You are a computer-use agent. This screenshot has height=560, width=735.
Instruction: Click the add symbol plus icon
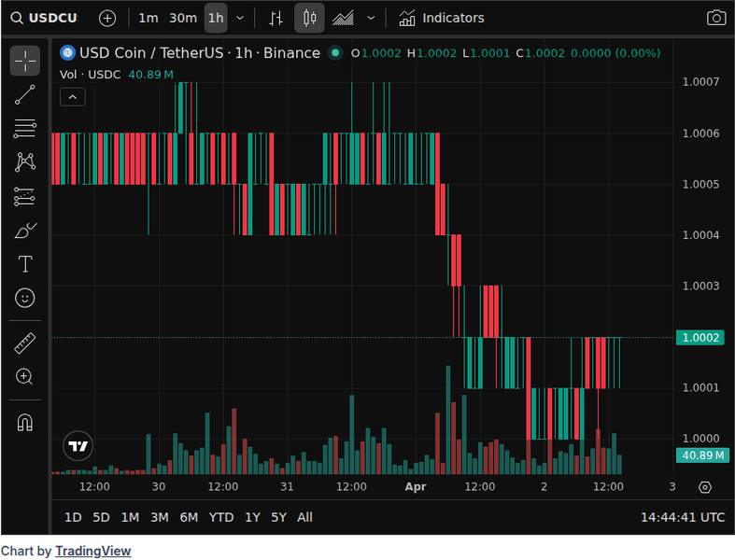pyautogui.click(x=107, y=19)
